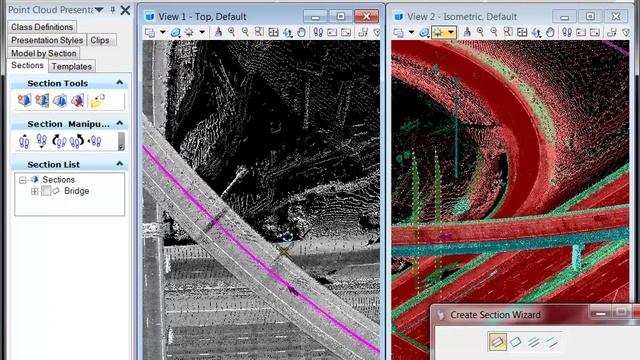Click View 2 fit view icon
Image resolution: width=640 pixels, height=360 pixels.
pyautogui.click(x=522, y=32)
